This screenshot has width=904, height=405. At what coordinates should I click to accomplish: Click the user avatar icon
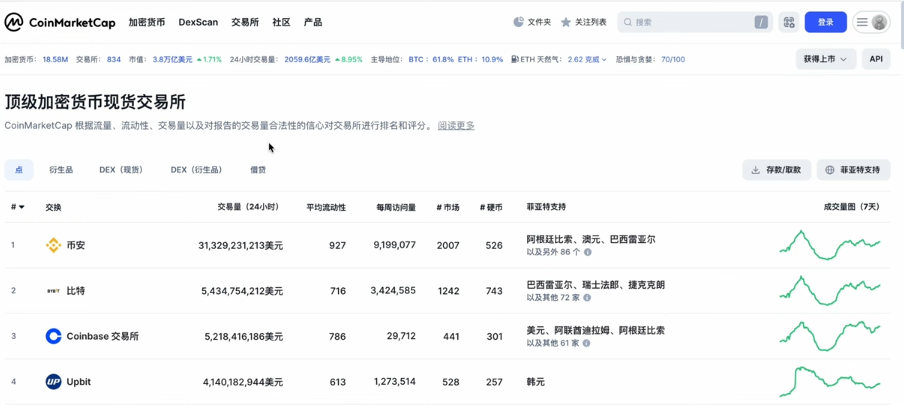879,22
